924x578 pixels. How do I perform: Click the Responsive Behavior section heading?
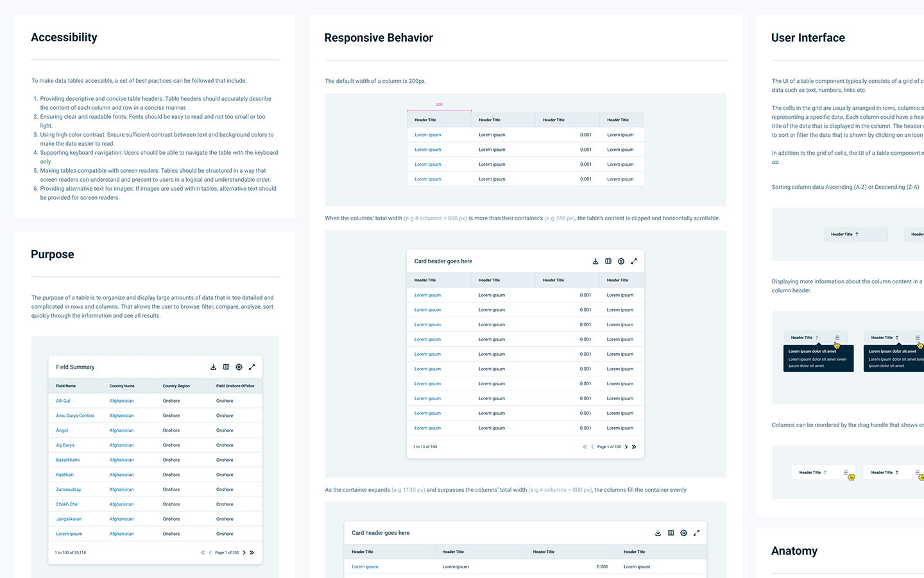click(379, 38)
